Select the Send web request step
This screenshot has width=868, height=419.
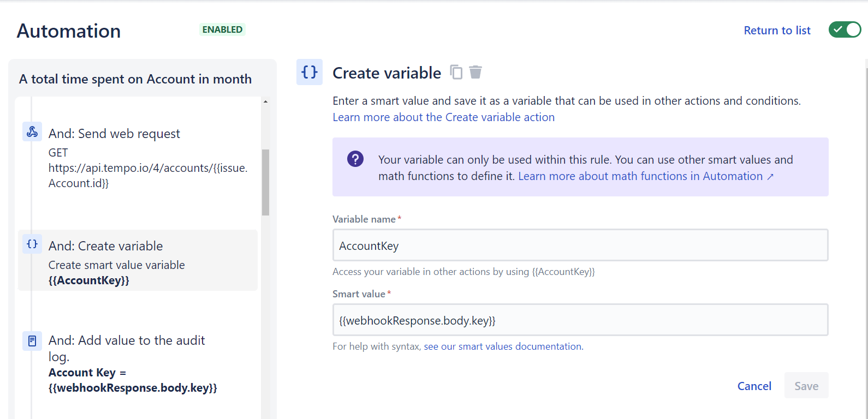pyautogui.click(x=114, y=134)
